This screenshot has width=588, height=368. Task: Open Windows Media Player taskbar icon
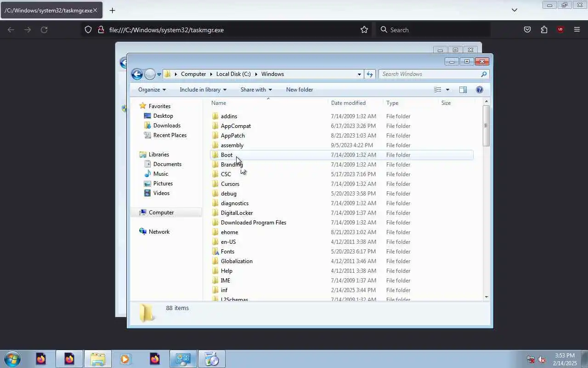click(x=125, y=359)
